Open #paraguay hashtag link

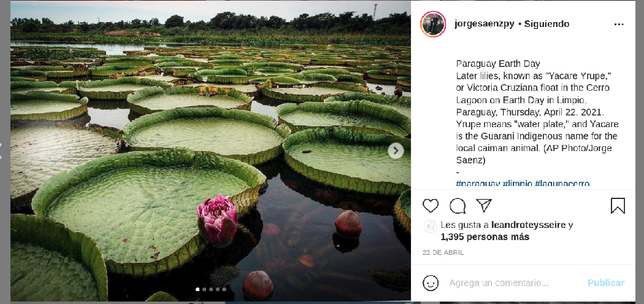point(478,184)
